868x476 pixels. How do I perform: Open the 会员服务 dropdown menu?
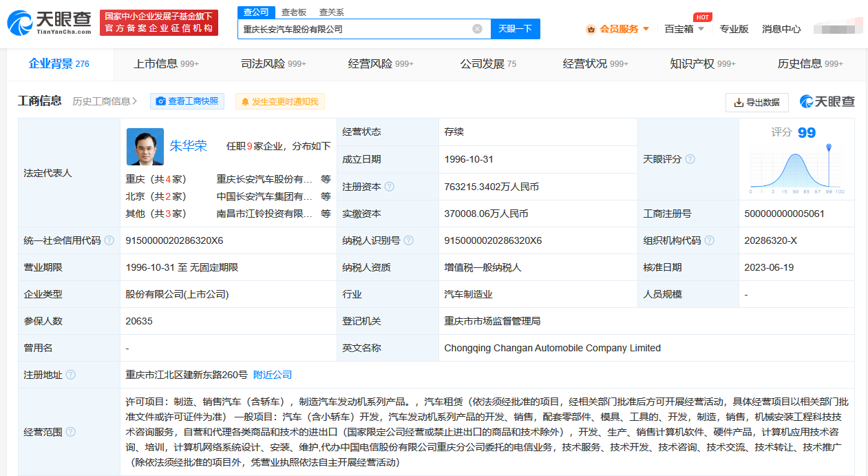(618, 29)
